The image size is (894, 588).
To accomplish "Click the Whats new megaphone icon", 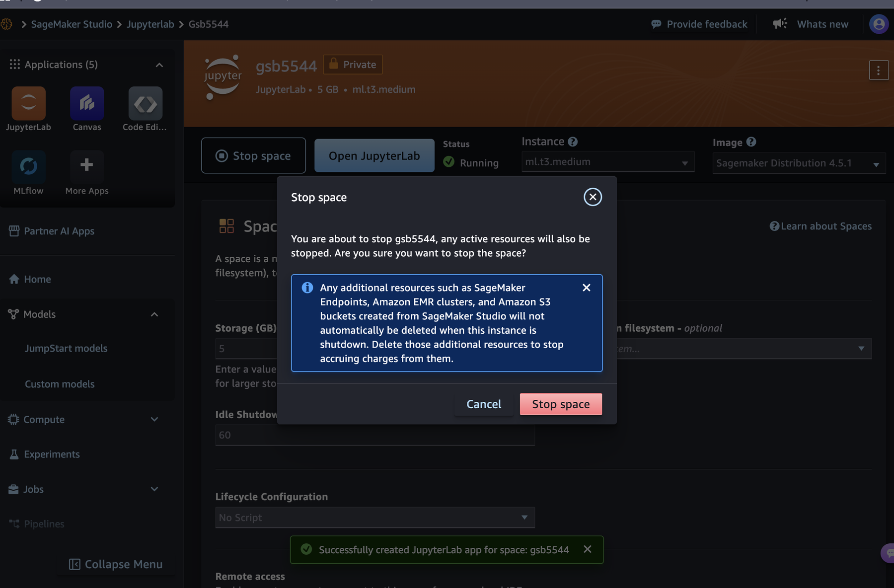I will 780,24.
